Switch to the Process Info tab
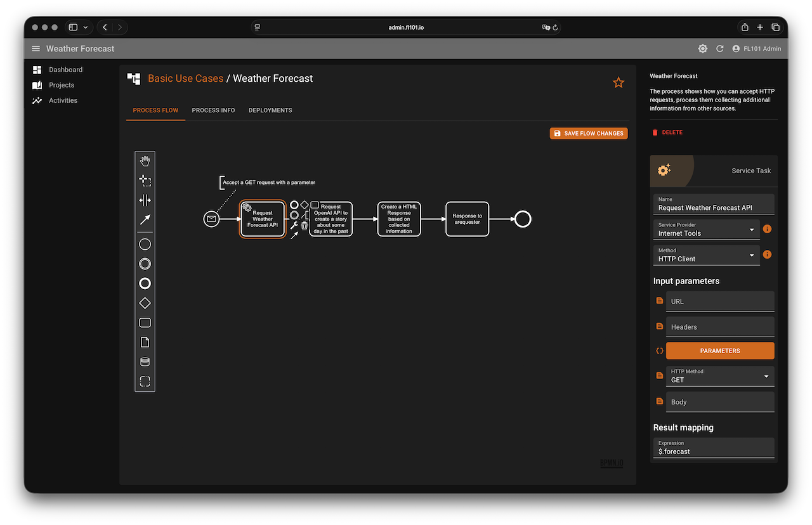This screenshot has height=525, width=812. [213, 110]
